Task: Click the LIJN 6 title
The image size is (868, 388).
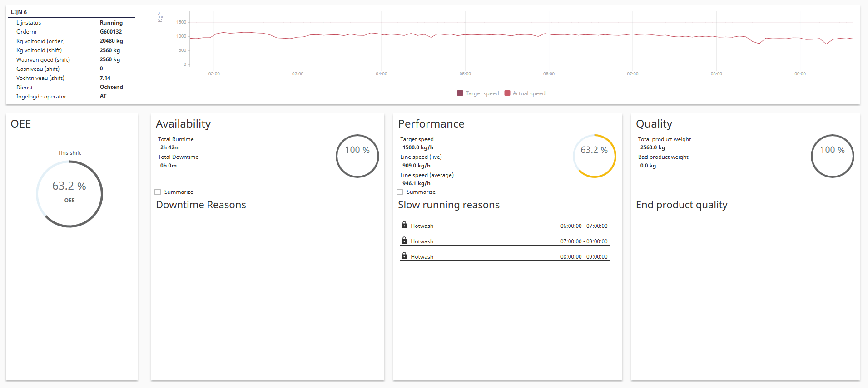Action: [19, 12]
